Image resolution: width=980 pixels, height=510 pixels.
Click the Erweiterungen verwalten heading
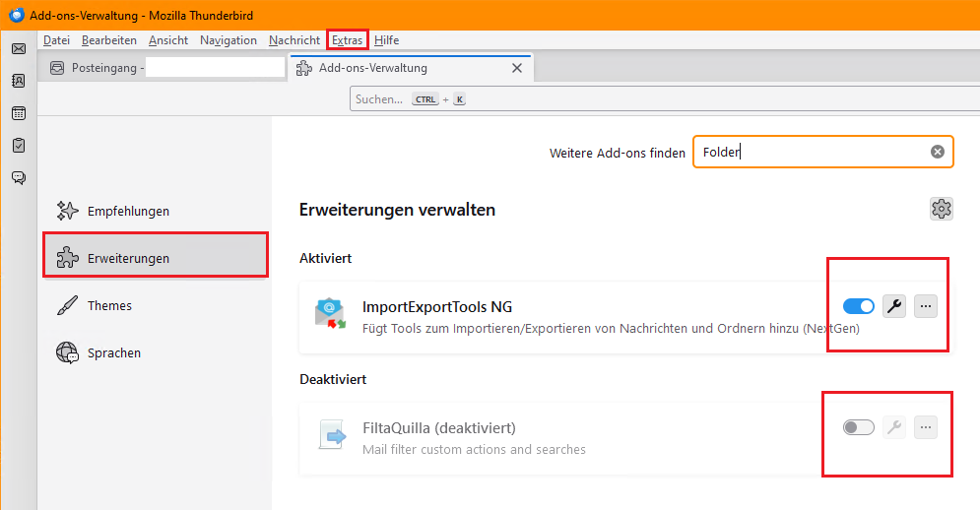pos(397,210)
